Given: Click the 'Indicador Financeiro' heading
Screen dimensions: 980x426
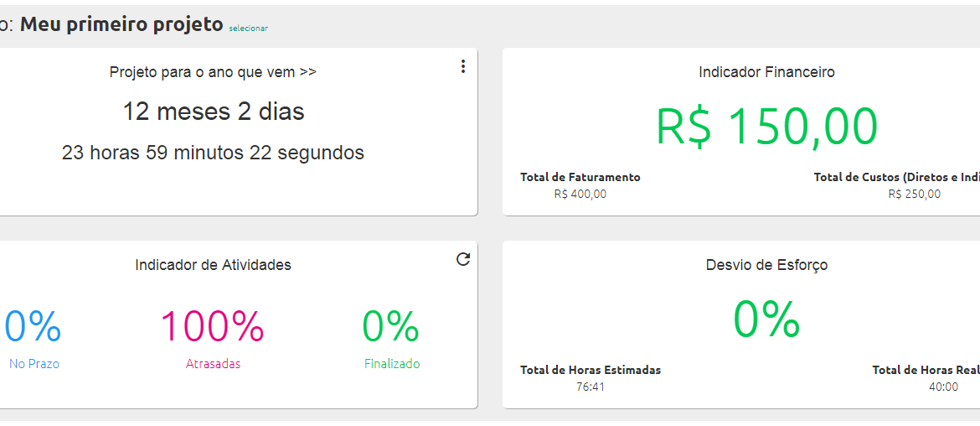Looking at the screenshot, I should pos(767,72).
